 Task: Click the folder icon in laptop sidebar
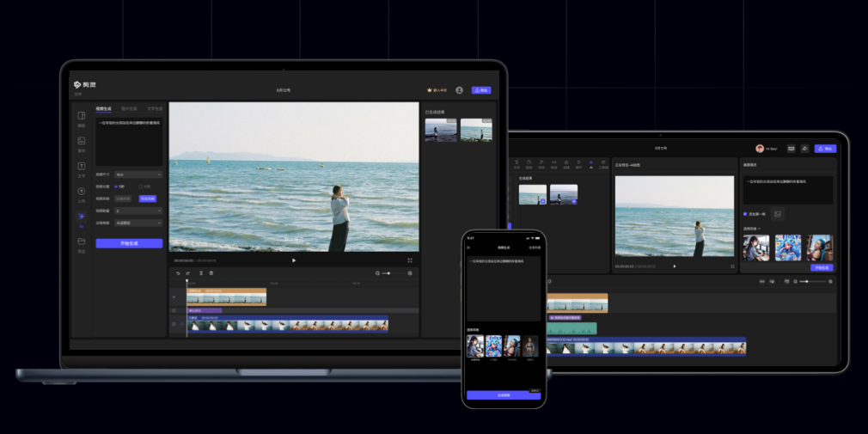[x=82, y=241]
